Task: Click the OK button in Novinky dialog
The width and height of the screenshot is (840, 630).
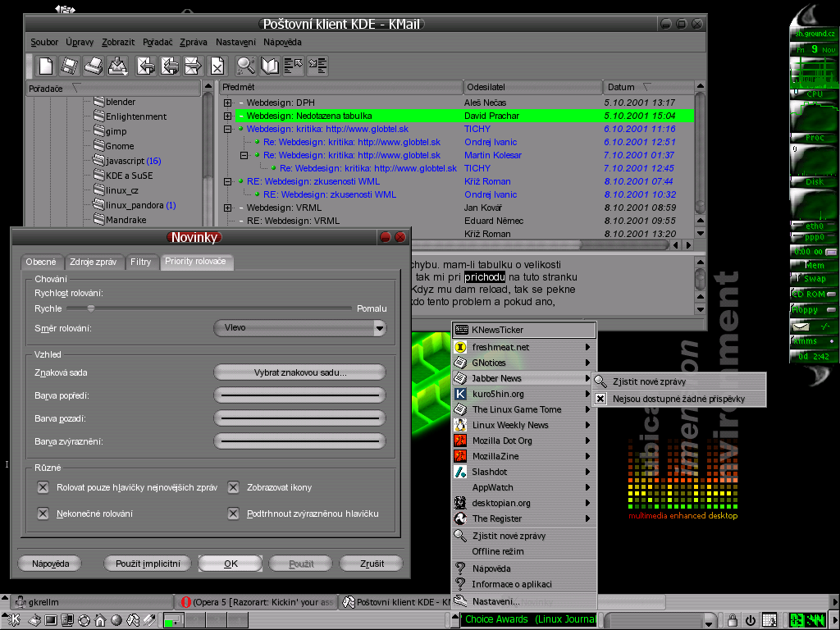Action: (231, 564)
